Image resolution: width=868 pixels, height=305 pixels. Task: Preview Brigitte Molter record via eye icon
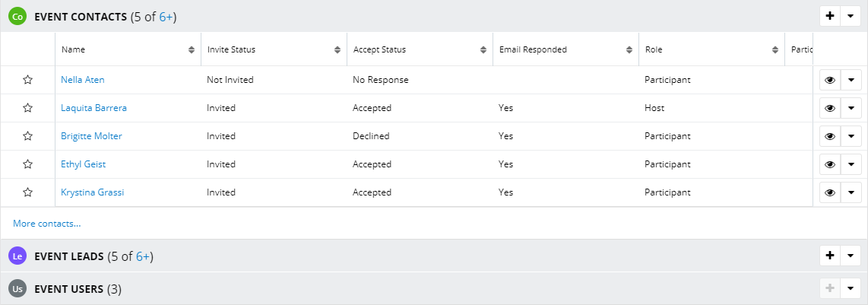[x=830, y=136]
